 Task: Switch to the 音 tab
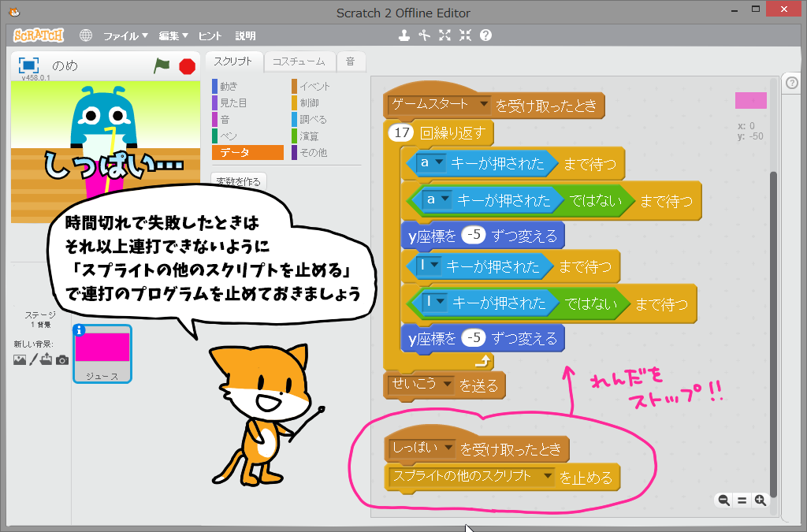pos(351,61)
